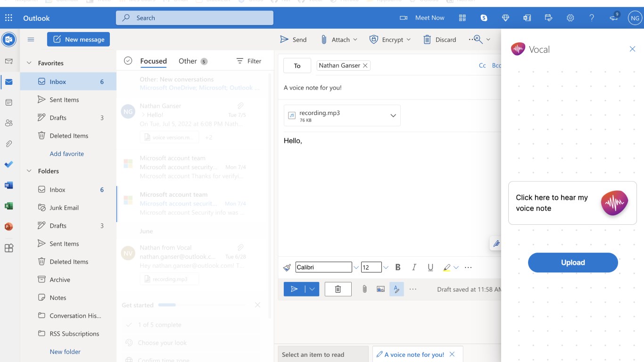Image resolution: width=644 pixels, height=362 pixels.
Task: Click the paperclip attach icon in the bottom compose bar
Action: [x=364, y=289]
